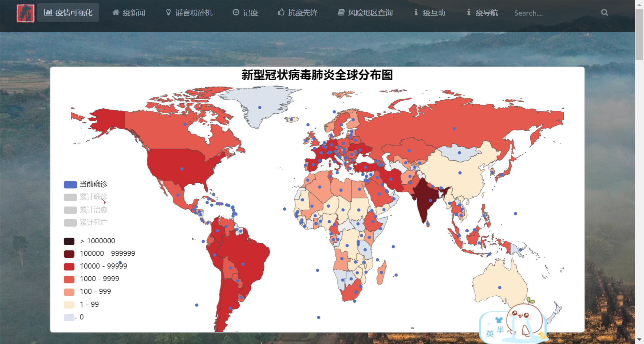Screen dimensions: 644x344
Task: Toggle the 1 - 99 legend range
Action: [x=81, y=305]
